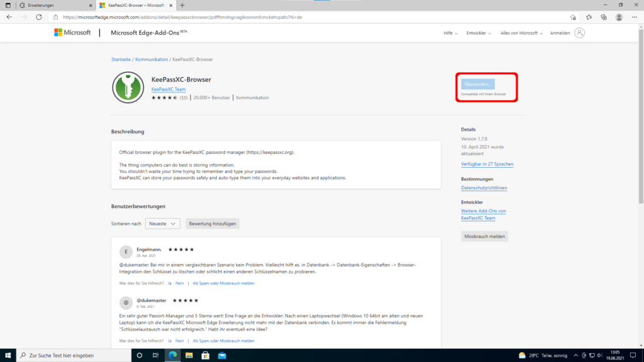644x362 pixels.
Task: Open File Explorer from the taskbar
Action: [x=189, y=356]
